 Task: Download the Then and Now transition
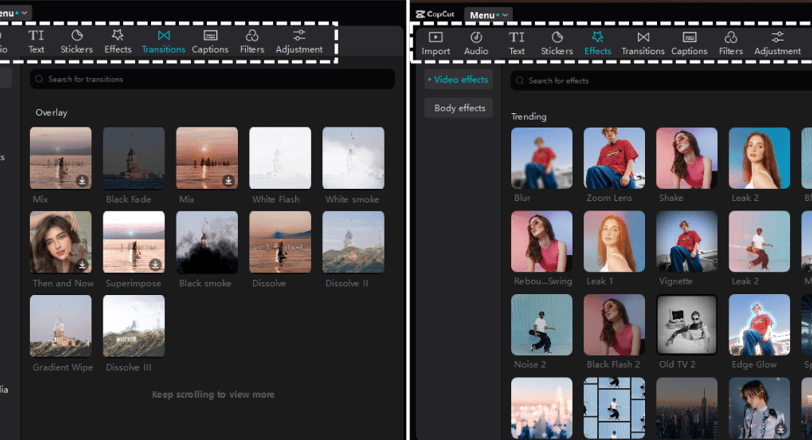tap(82, 265)
